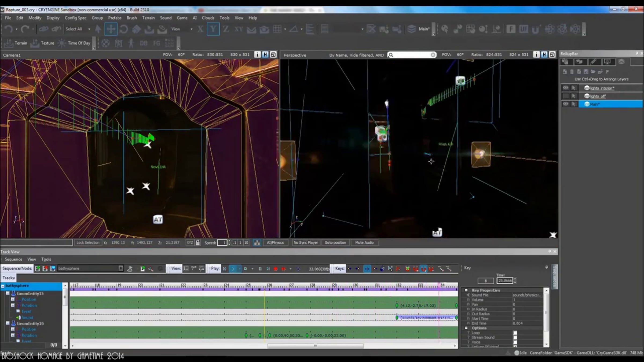The image size is (644, 362).
Task: Activate the Move tool
Action: point(111,29)
